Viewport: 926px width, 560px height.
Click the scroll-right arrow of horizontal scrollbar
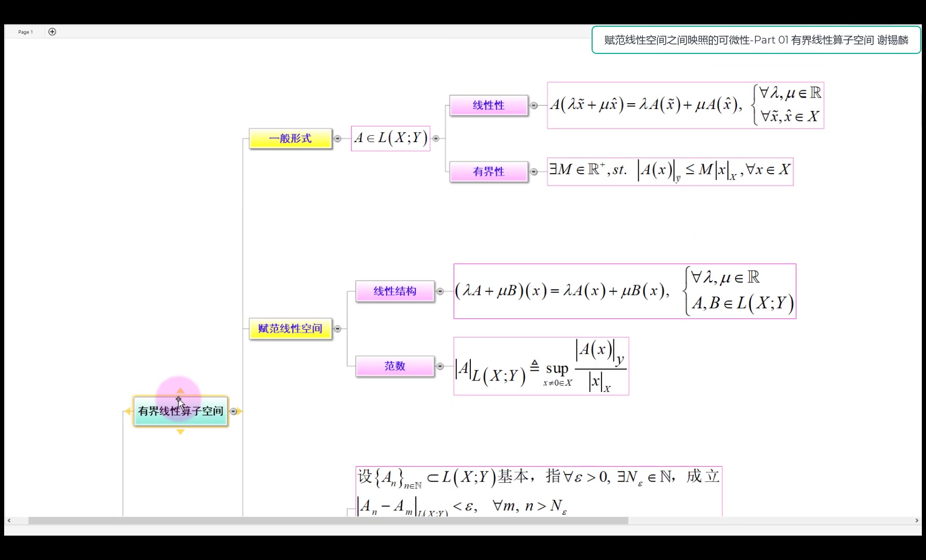[x=917, y=521]
